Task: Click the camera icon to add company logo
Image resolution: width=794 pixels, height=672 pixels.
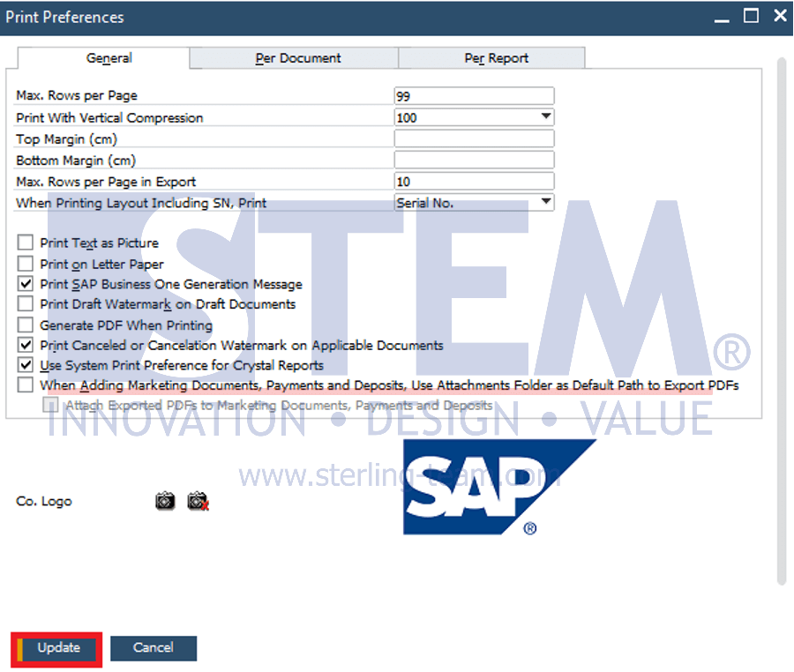Action: pos(165,501)
